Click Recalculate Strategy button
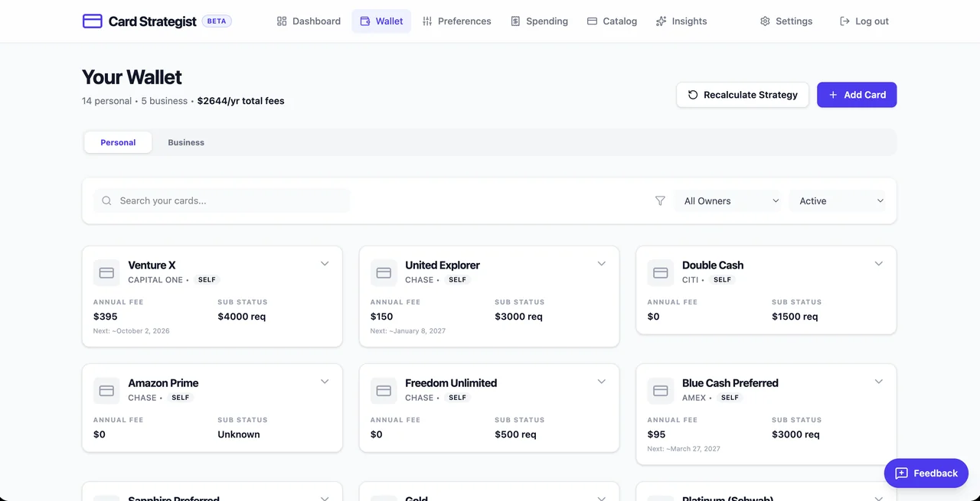 [743, 95]
